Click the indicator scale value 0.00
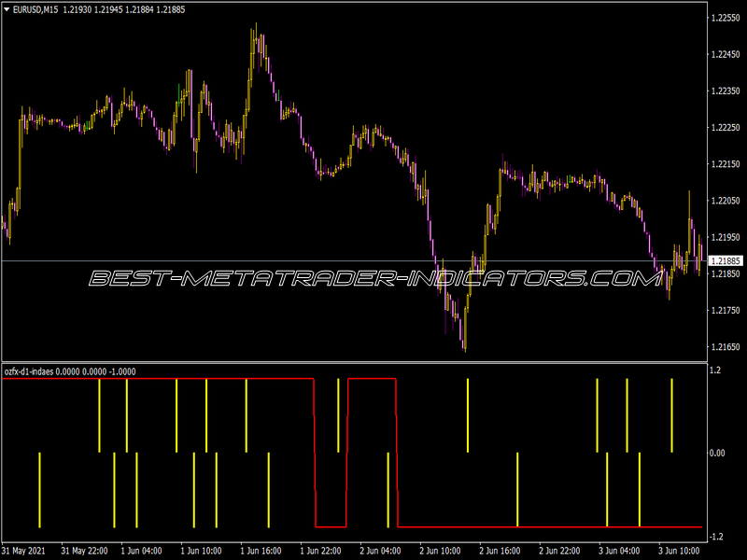This screenshot has height=560, width=747. [717, 453]
